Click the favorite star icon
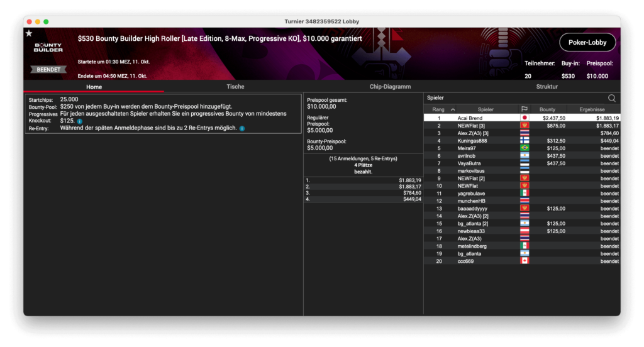Image resolution: width=644 pixels, height=347 pixels. tap(28, 33)
